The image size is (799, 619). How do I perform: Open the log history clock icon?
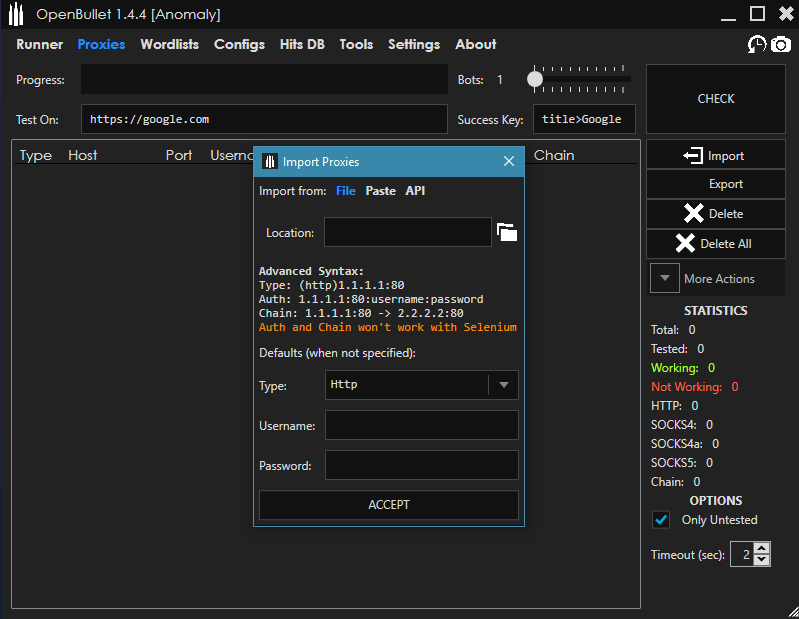point(757,44)
